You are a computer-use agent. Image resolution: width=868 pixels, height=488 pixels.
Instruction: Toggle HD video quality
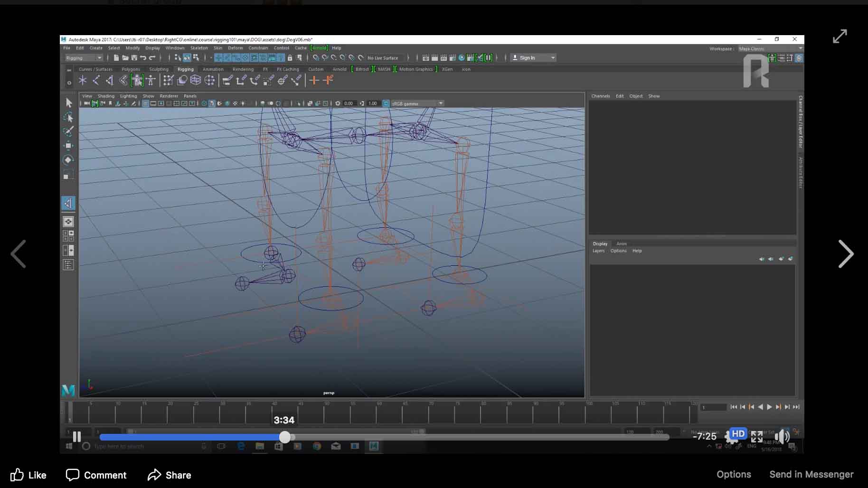pos(738,434)
